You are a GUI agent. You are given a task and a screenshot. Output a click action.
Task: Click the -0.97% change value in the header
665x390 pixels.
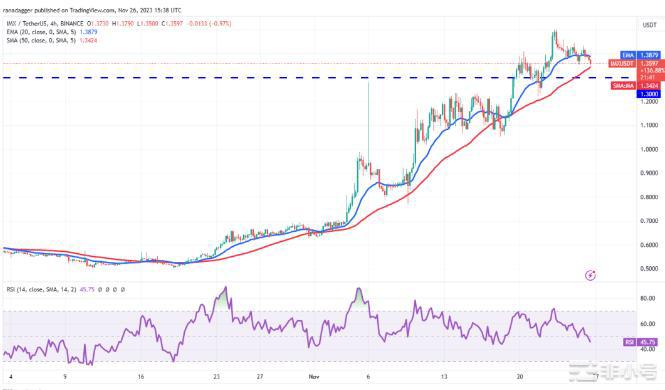pyautogui.click(x=221, y=24)
